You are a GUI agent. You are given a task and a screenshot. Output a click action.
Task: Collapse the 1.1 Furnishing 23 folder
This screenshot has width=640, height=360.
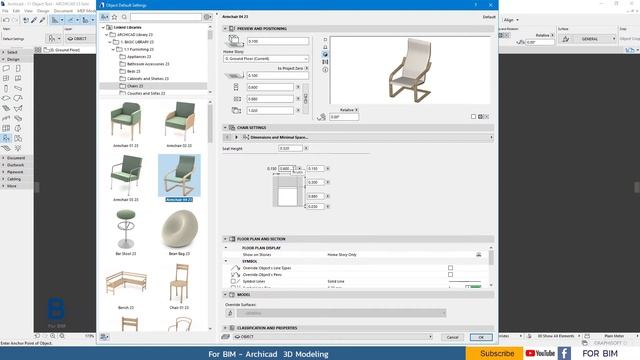pyautogui.click(x=113, y=49)
